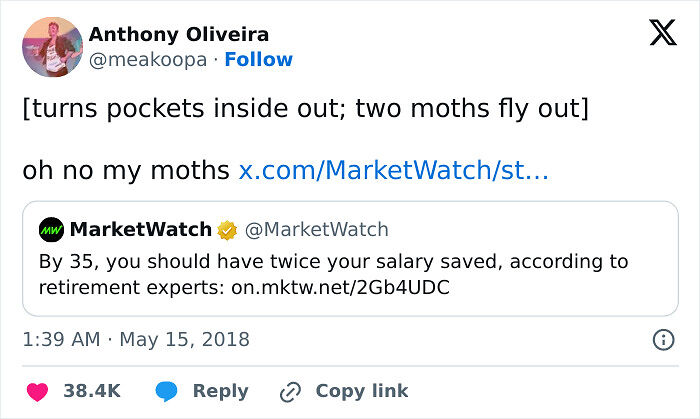Open the info circle icon

tap(662, 340)
